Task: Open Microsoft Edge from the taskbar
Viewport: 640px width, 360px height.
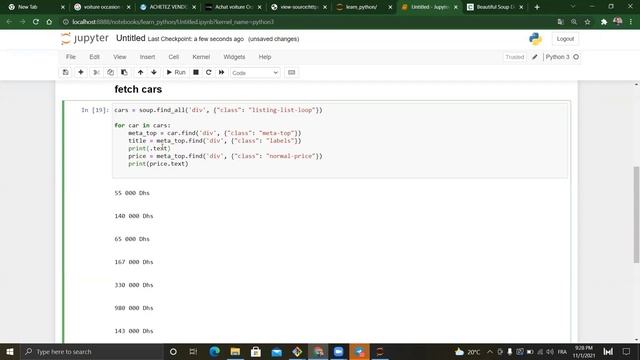Action: coord(215,351)
